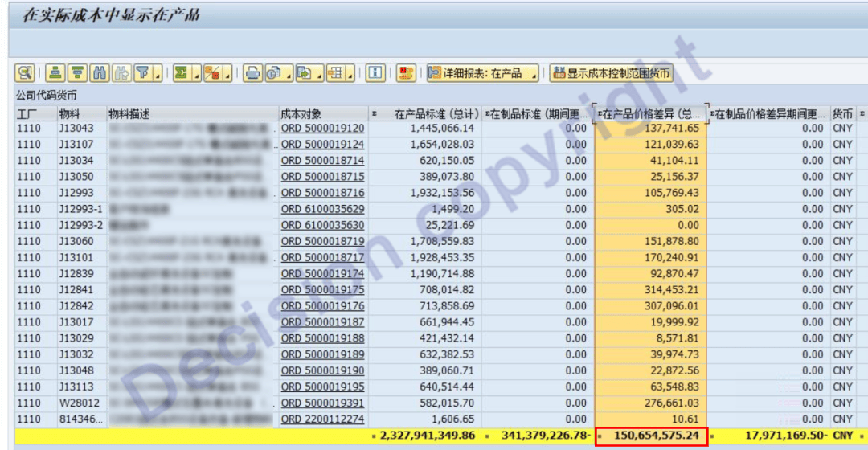Click the Details magnifier icon in toolbar
This screenshot has width=868, height=450.
(x=25, y=73)
